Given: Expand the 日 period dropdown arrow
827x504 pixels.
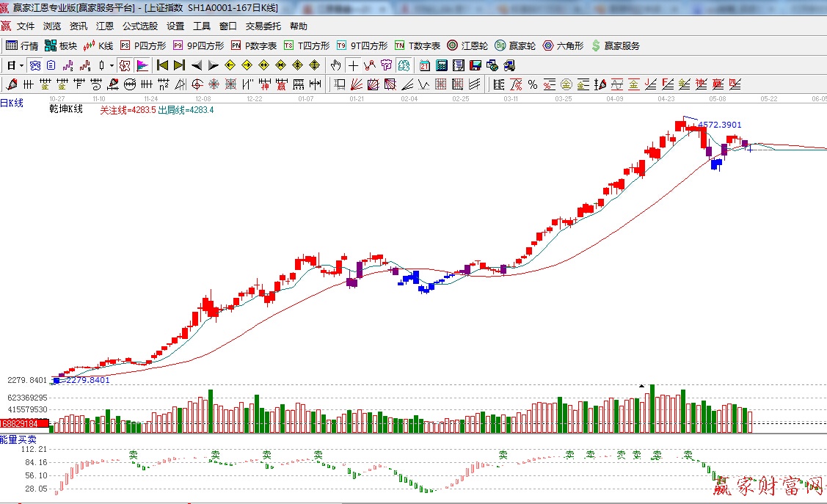Looking at the screenshot, I should [22, 65].
